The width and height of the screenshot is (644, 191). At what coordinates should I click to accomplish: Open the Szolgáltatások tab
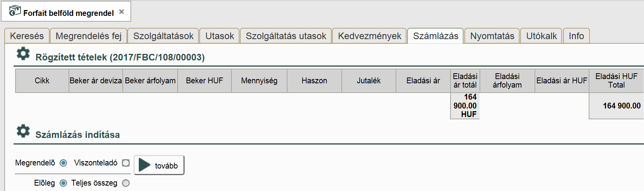click(x=163, y=36)
